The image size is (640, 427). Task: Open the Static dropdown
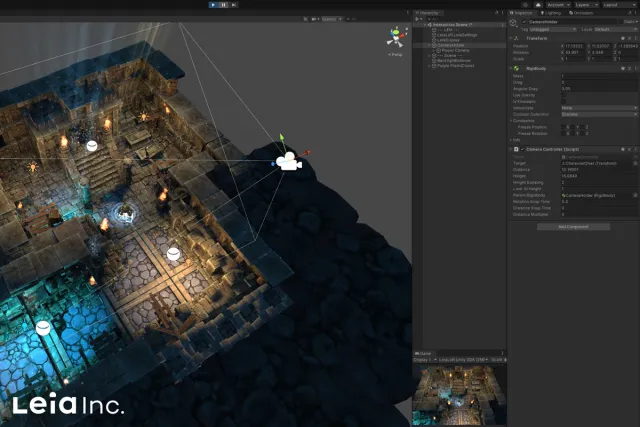(630, 22)
